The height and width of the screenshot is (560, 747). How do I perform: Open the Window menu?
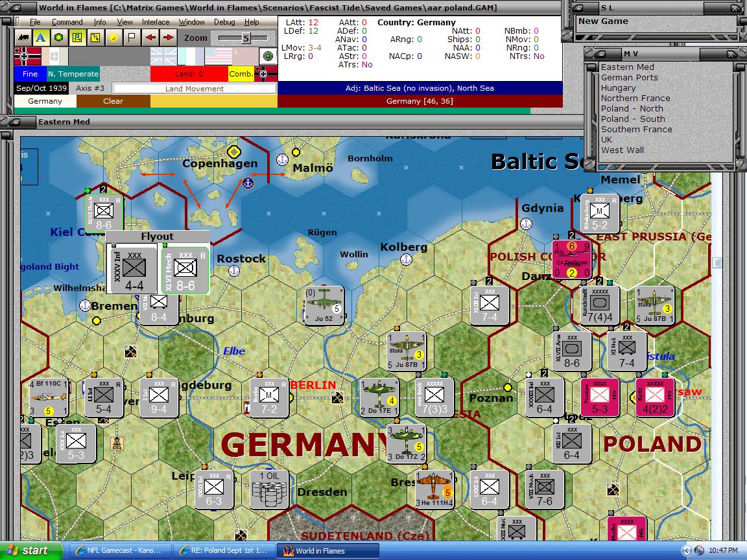click(191, 22)
